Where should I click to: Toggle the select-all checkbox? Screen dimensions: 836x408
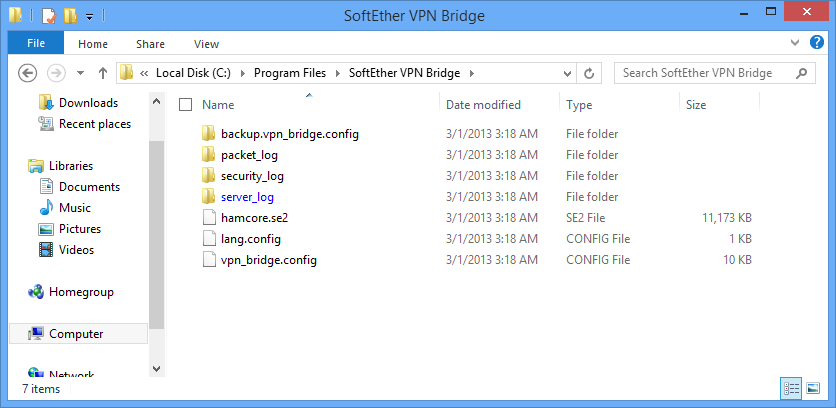(x=186, y=105)
